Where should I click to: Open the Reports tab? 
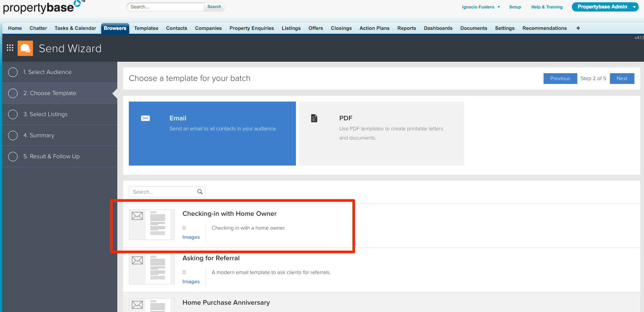pos(407,28)
